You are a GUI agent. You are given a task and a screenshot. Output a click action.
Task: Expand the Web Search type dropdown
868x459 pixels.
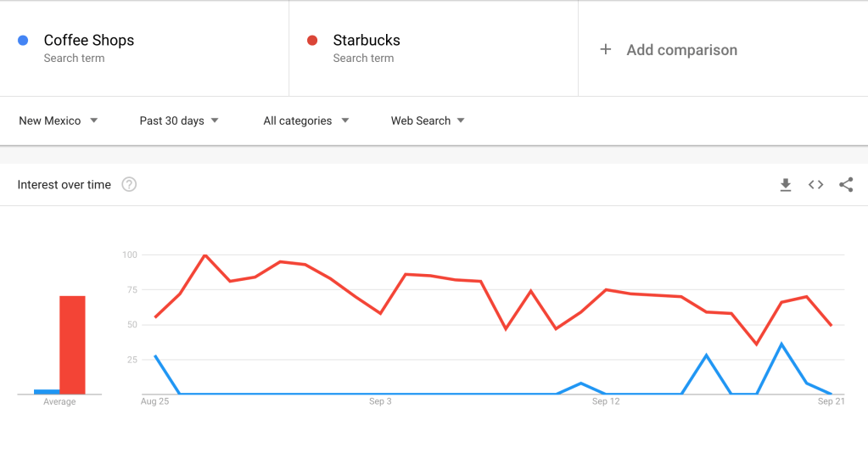[x=428, y=120]
